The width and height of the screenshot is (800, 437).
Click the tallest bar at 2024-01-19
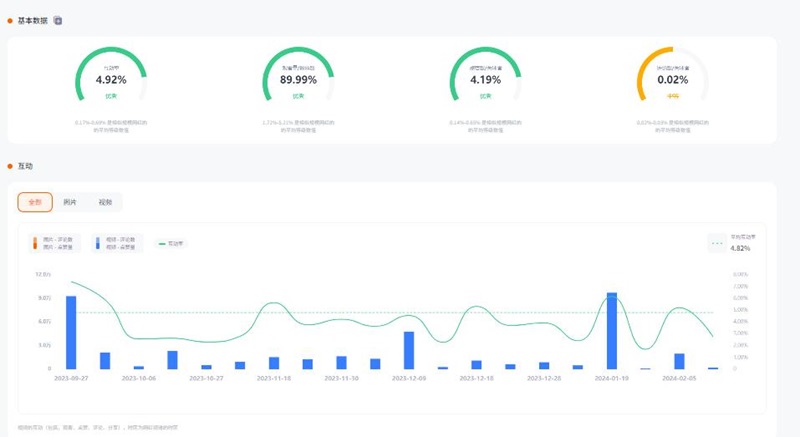click(612, 331)
